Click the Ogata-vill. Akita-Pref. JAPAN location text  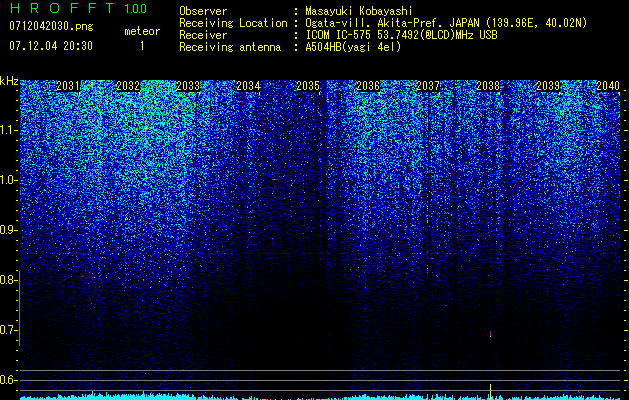[x=446, y=23]
